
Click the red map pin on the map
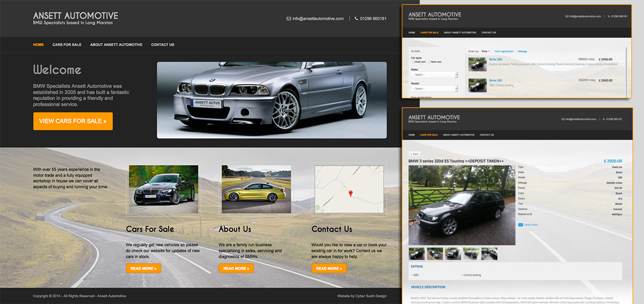point(350,193)
